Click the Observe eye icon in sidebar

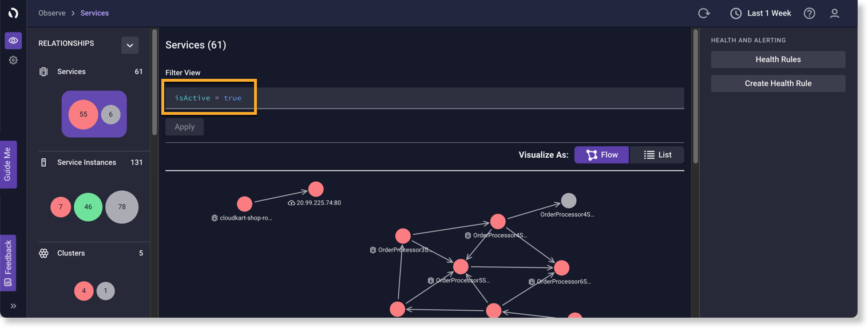coord(13,41)
